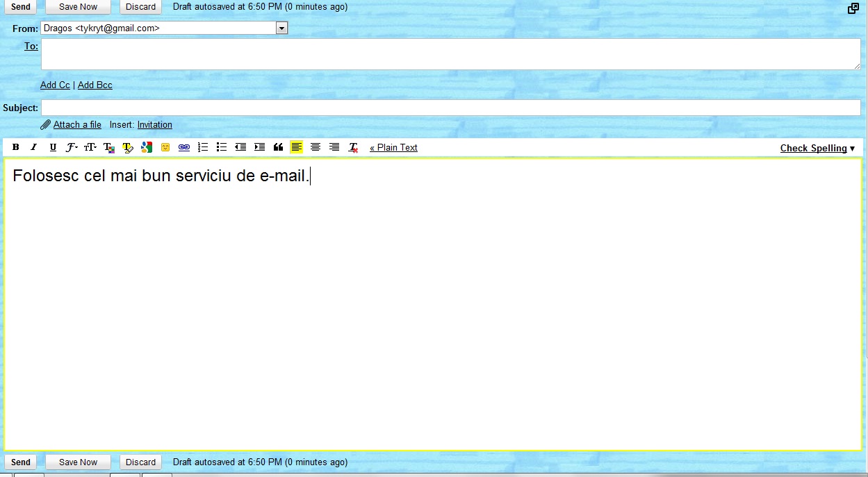This screenshot has width=868, height=477.
Task: Center align the text
Action: pos(316,147)
